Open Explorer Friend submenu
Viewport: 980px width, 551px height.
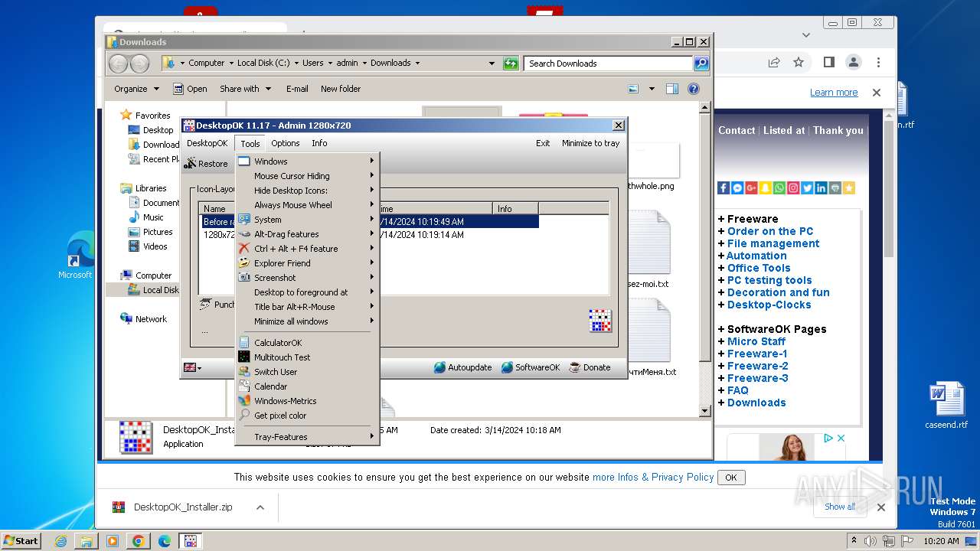[x=307, y=263]
